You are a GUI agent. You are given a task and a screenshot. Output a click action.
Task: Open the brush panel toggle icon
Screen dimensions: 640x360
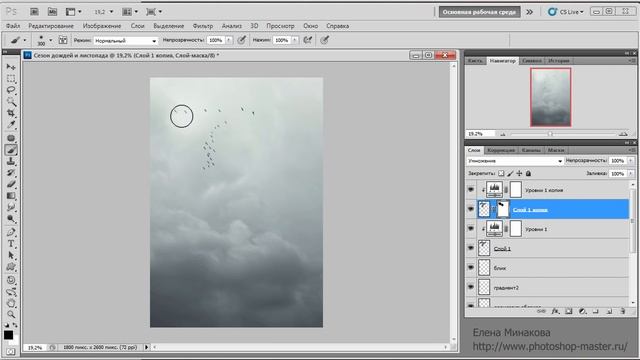pos(63,40)
